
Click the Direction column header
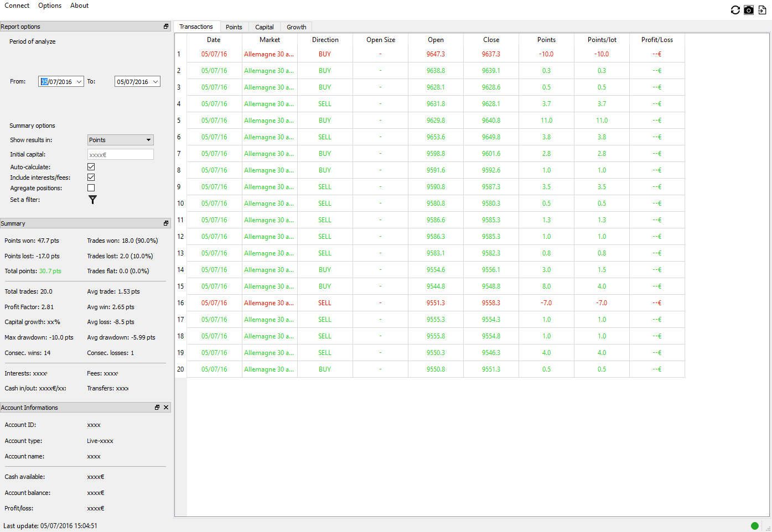click(x=325, y=40)
